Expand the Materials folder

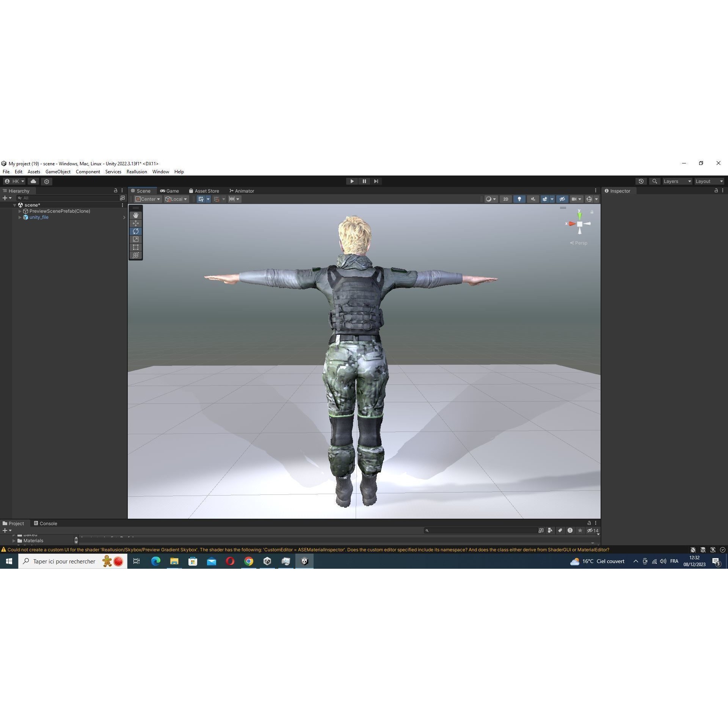(x=14, y=541)
